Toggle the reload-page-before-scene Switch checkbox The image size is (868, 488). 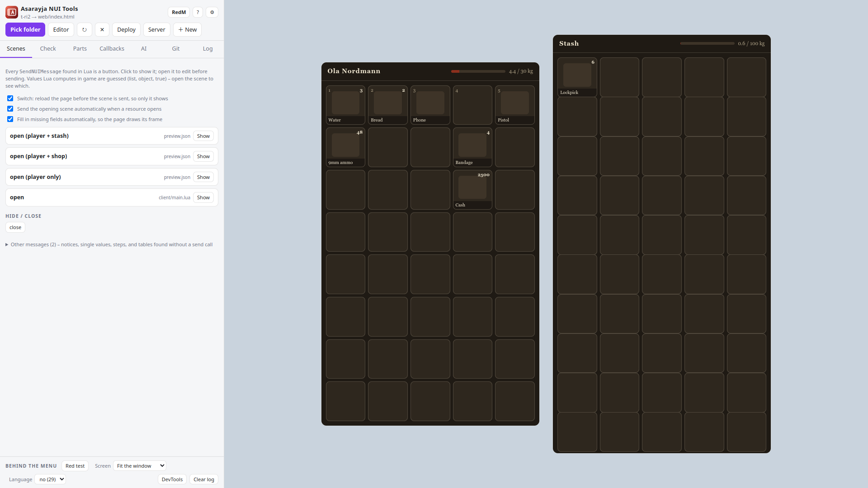coord(10,98)
